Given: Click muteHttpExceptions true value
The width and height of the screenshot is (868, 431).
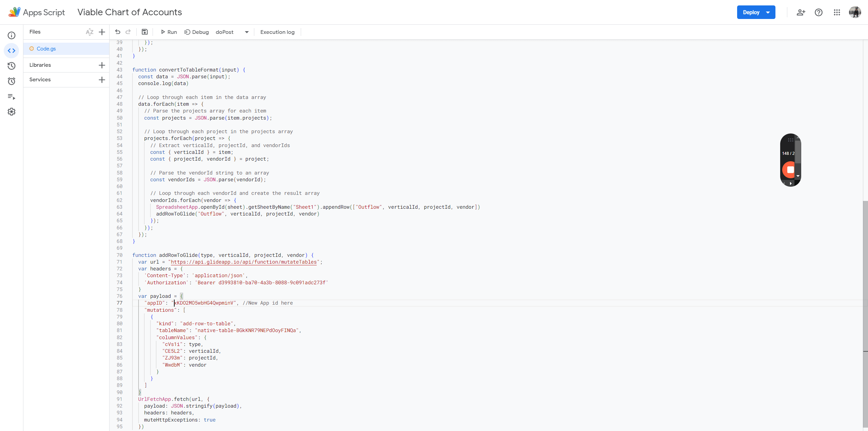Looking at the screenshot, I should 210,420.
